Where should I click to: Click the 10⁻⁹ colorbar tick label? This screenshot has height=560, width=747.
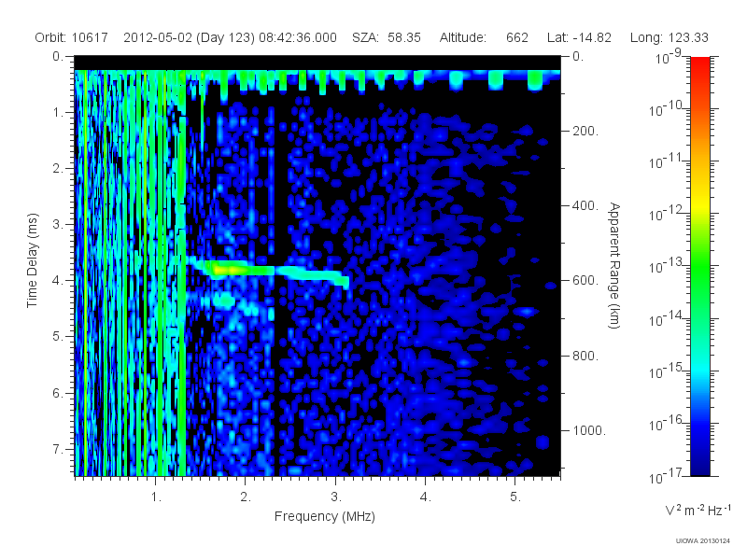click(x=669, y=58)
